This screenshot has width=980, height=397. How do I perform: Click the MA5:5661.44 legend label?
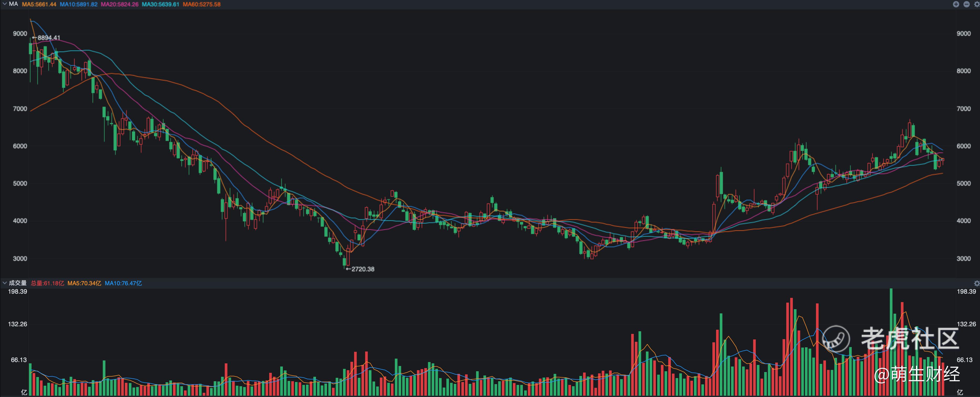coord(39,4)
